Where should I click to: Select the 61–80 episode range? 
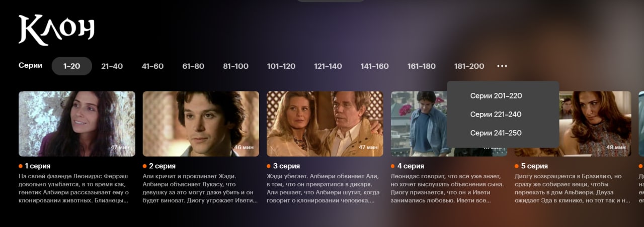[193, 66]
